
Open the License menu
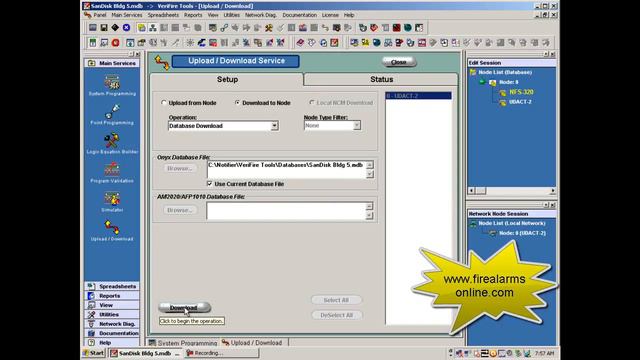point(330,15)
